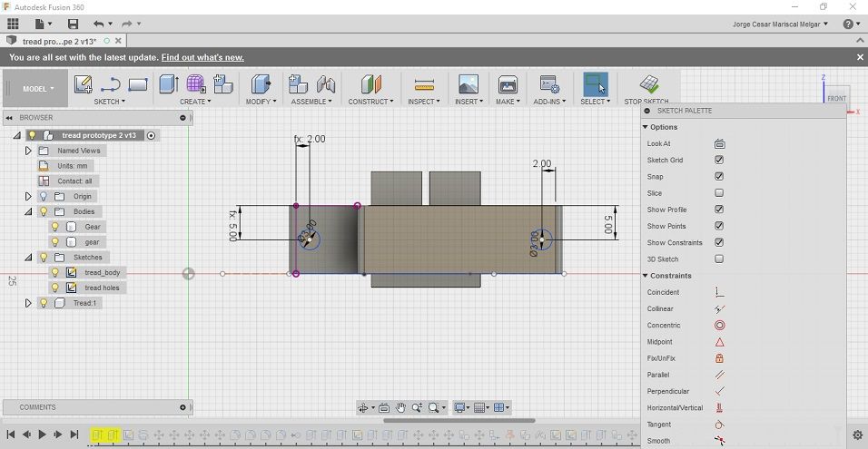Activate the Select tool icon
This screenshot has height=449, width=868.
595,84
